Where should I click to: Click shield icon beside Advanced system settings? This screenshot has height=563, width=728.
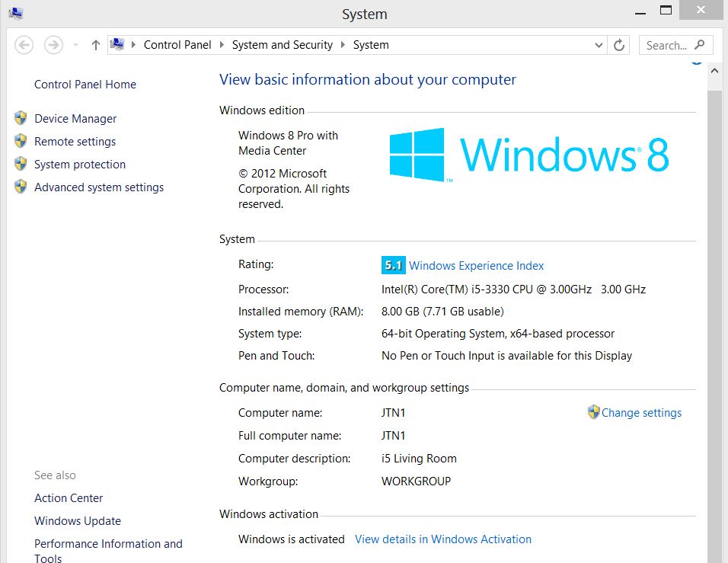(x=21, y=187)
